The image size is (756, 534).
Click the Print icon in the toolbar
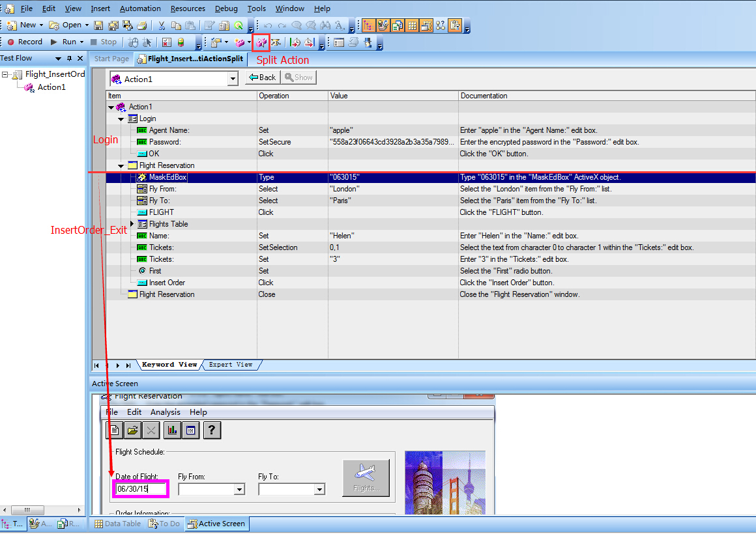click(141, 25)
